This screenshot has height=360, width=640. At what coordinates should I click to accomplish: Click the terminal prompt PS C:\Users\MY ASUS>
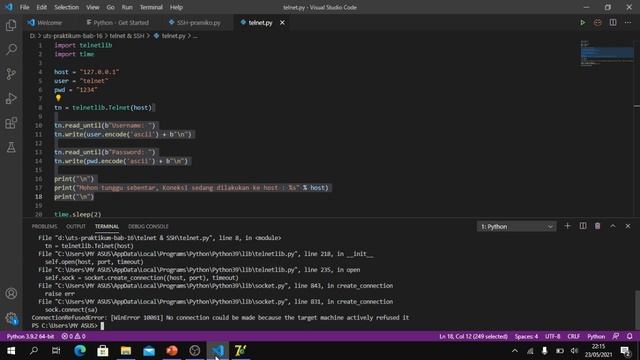[65, 326]
